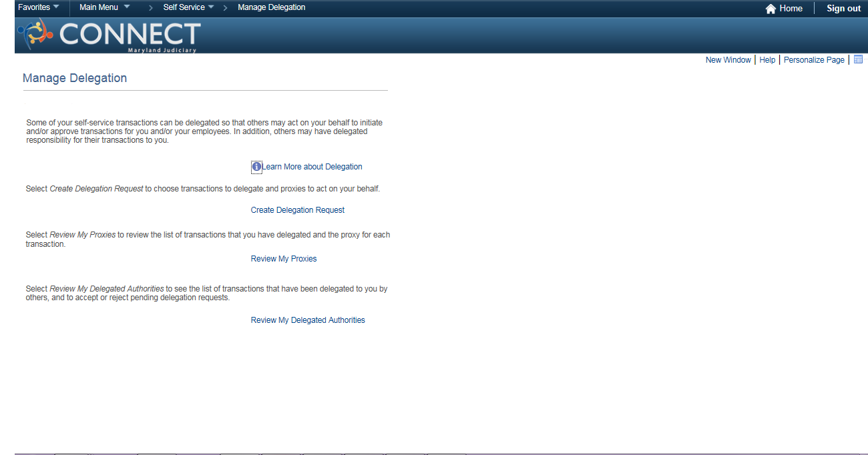Screen dimensions: 868x455
Task: Sign out of the portal
Action: (843, 9)
